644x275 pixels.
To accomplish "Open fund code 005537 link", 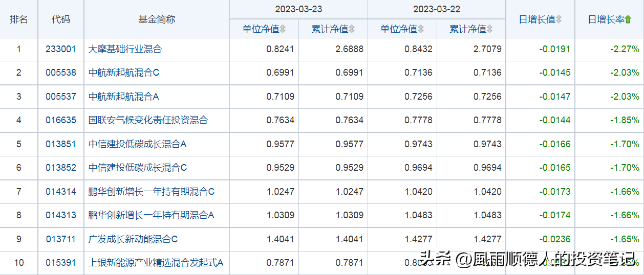I will click(61, 97).
